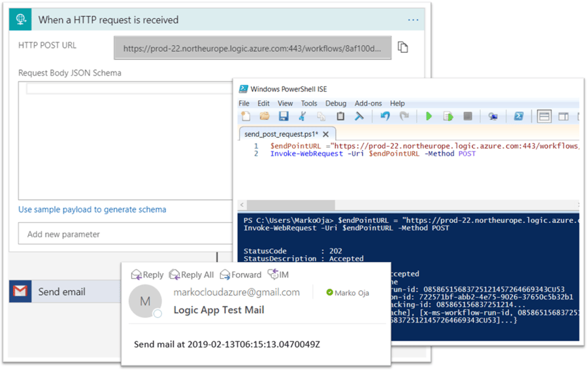Viewport: 588px width, 370px height.
Task: Click the New script toolbar icon
Action: click(246, 116)
